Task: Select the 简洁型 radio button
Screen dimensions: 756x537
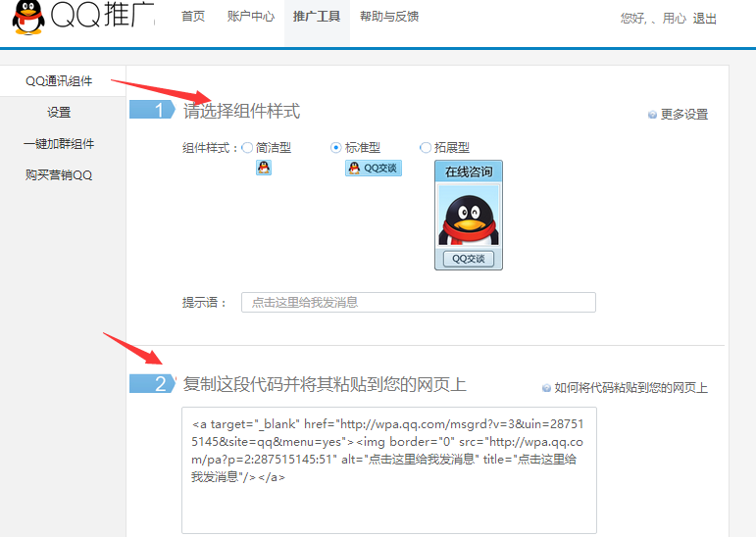Action: pos(247,148)
